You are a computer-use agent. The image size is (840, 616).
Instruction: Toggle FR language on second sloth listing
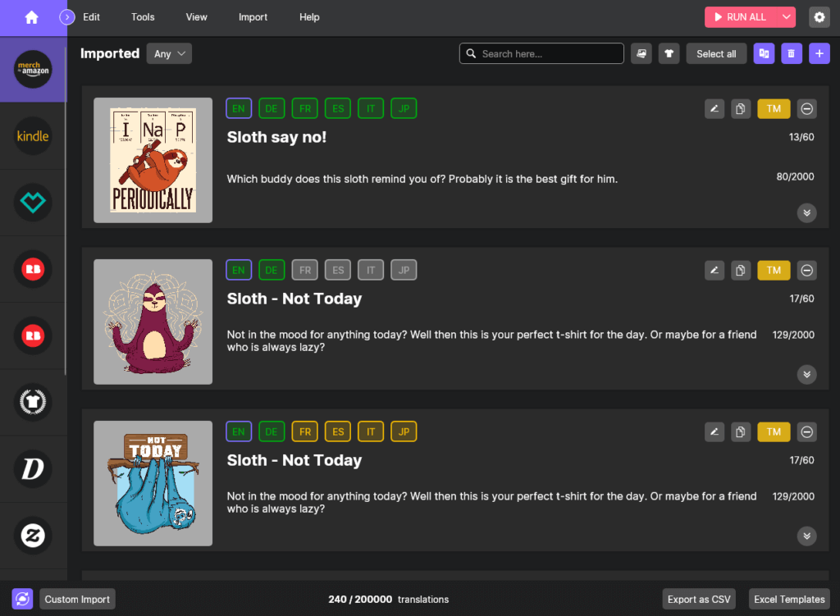pos(304,270)
